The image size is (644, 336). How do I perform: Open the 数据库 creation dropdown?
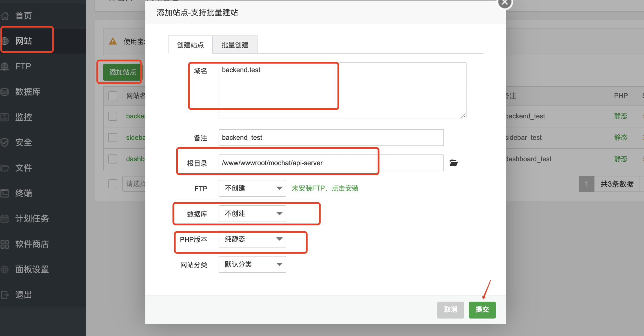(252, 214)
